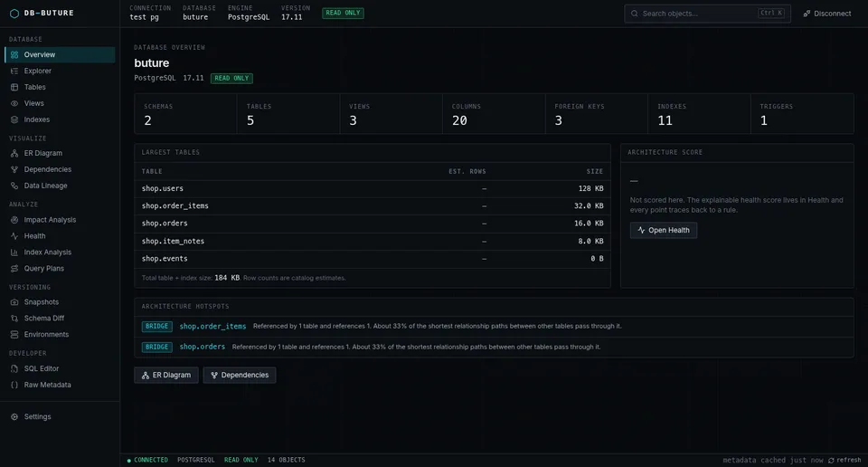
Task: Click the Snapshots camera icon
Action: [x=14, y=302]
